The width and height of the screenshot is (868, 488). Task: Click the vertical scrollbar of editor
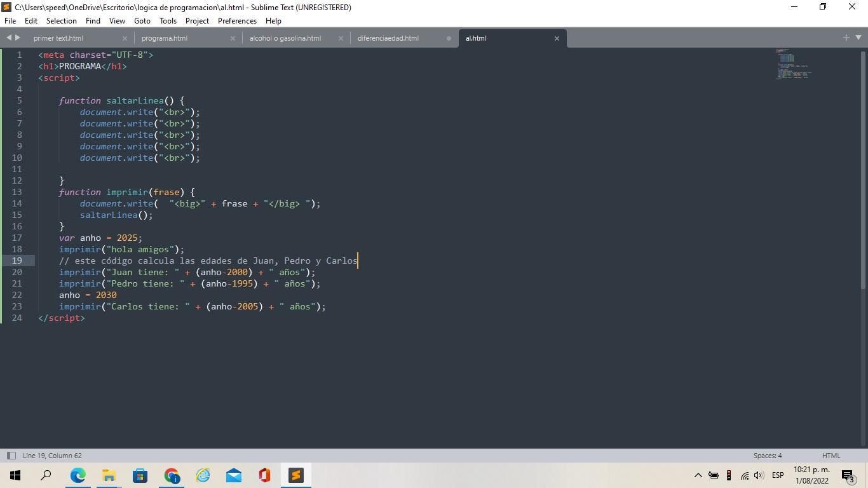[x=864, y=169]
